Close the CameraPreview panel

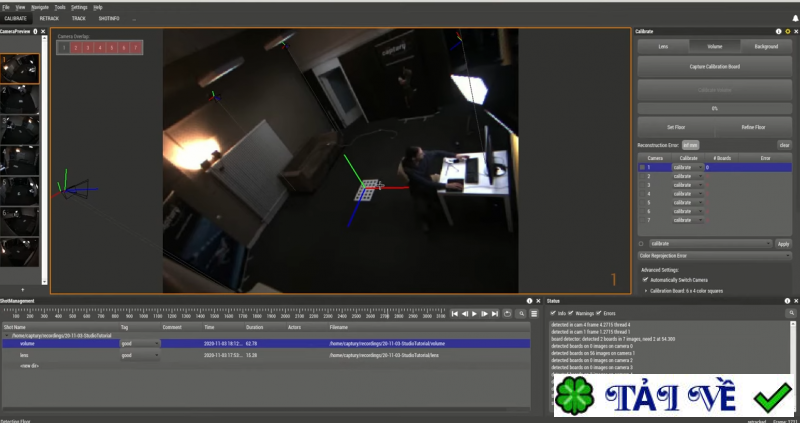coord(42,32)
